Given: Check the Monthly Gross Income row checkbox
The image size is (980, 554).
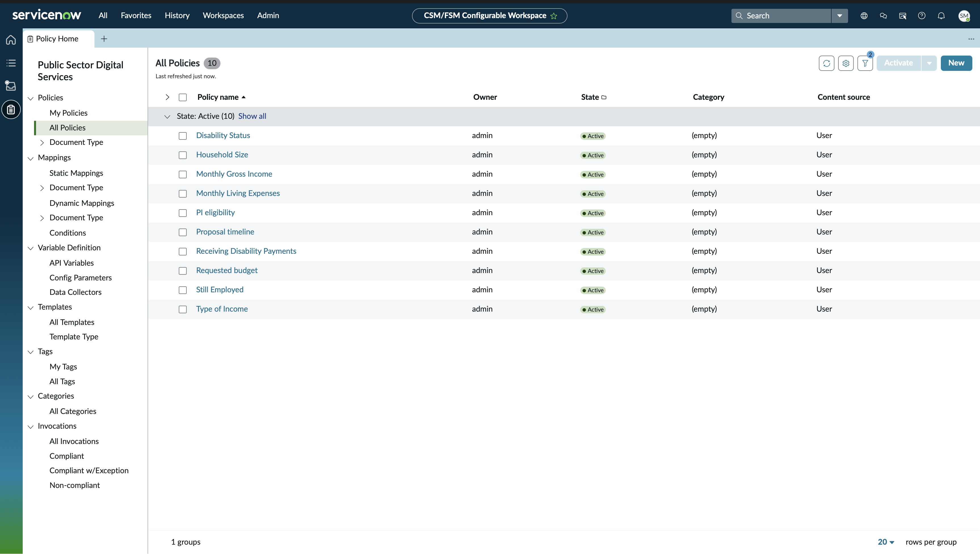Looking at the screenshot, I should tap(183, 174).
